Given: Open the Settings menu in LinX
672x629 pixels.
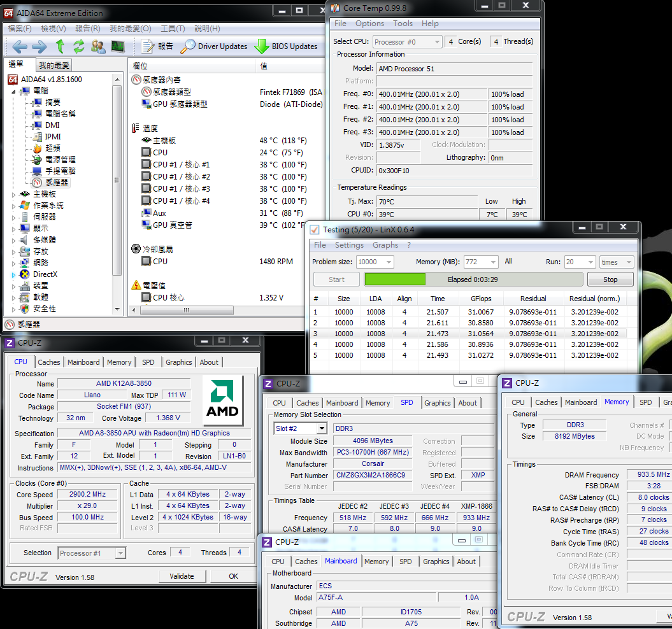Looking at the screenshot, I should click(349, 245).
